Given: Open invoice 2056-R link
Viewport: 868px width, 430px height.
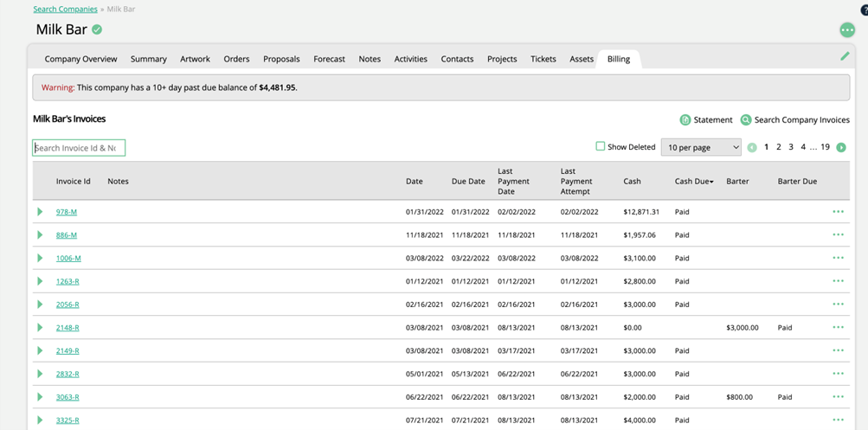Looking at the screenshot, I should coord(68,305).
